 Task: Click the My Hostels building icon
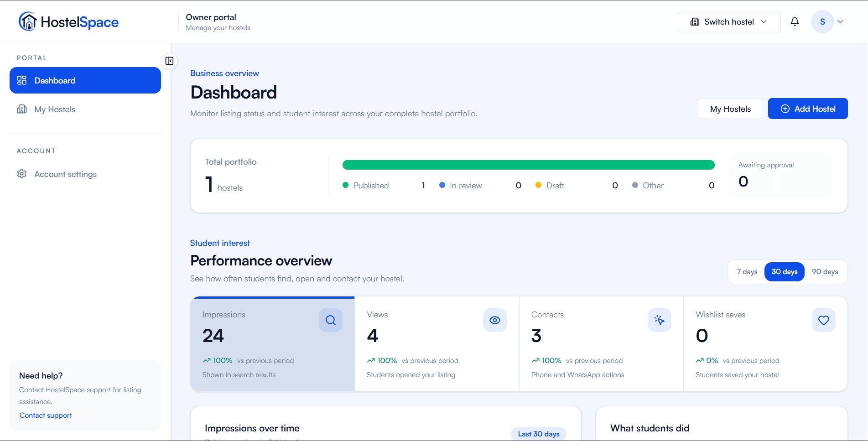tap(22, 109)
